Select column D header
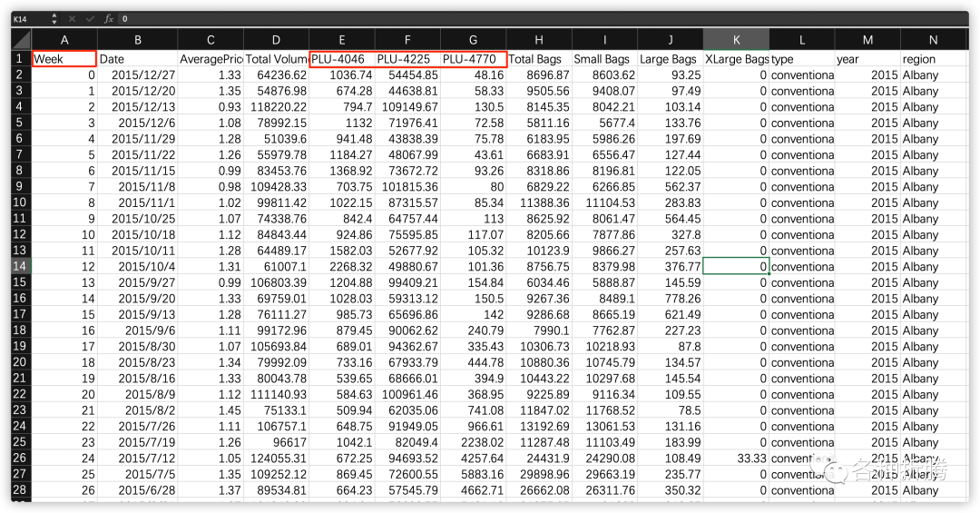The width and height of the screenshot is (980, 513). (276, 40)
